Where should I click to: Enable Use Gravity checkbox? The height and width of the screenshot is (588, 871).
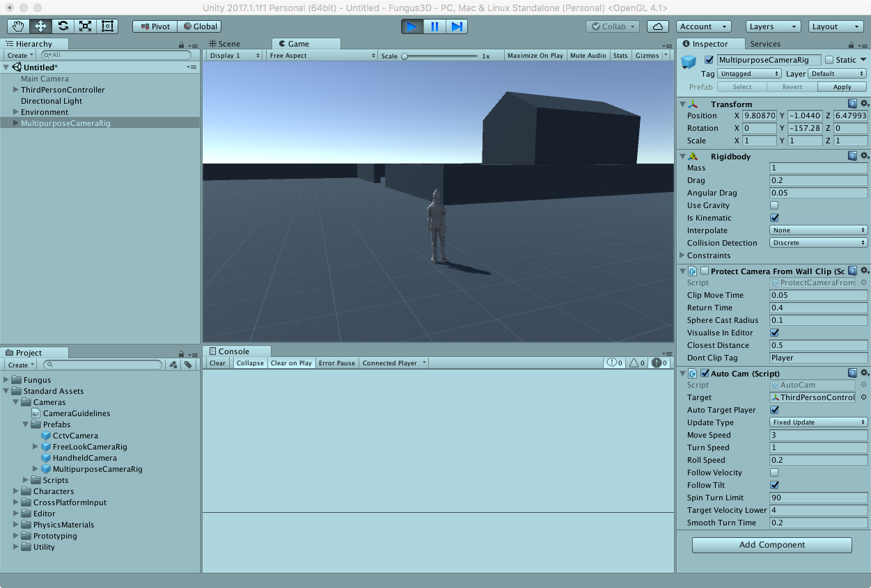[x=774, y=205]
